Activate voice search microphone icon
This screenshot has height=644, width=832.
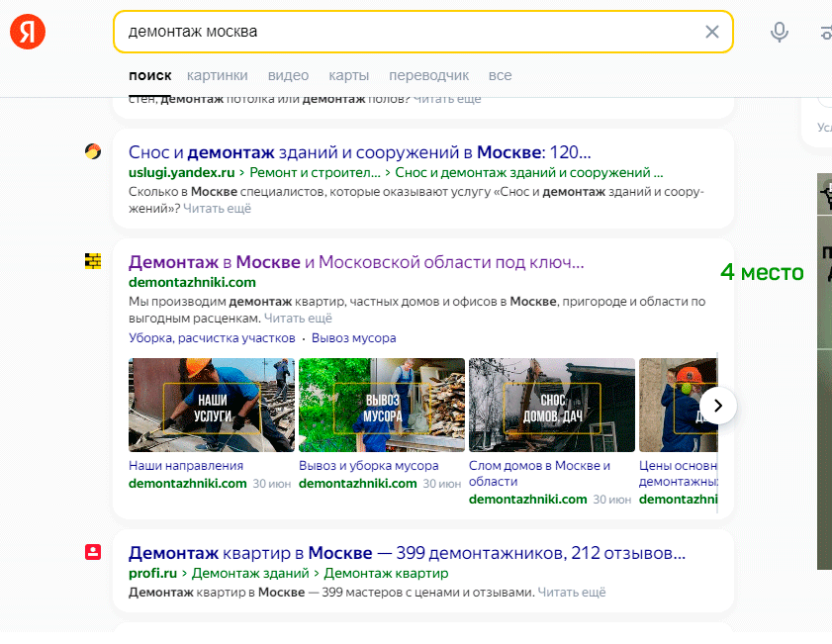(x=780, y=32)
